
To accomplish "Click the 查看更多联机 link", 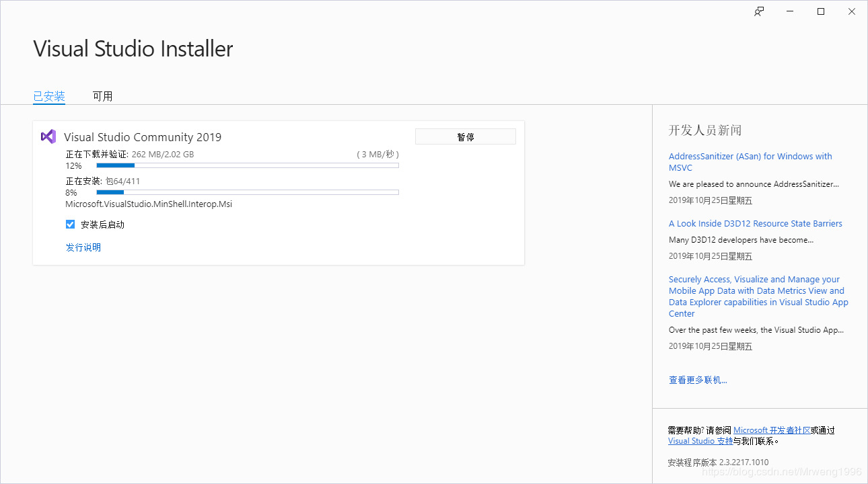I will 698,380.
